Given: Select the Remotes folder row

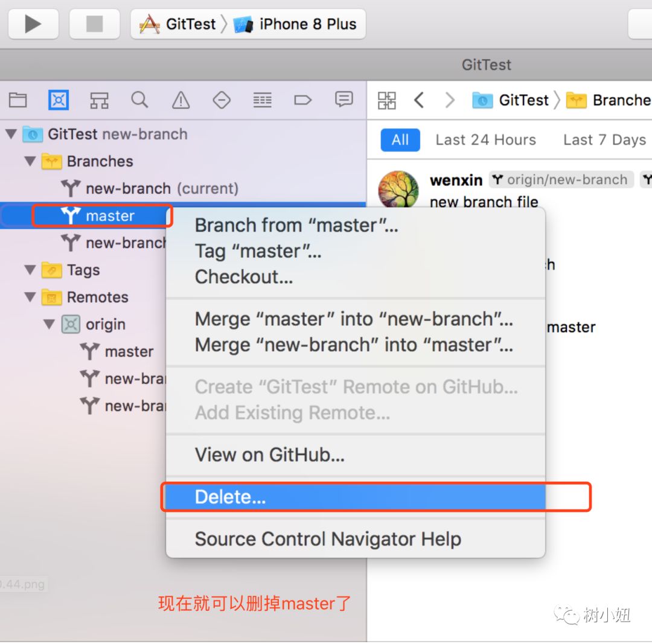Looking at the screenshot, I should click(83, 297).
